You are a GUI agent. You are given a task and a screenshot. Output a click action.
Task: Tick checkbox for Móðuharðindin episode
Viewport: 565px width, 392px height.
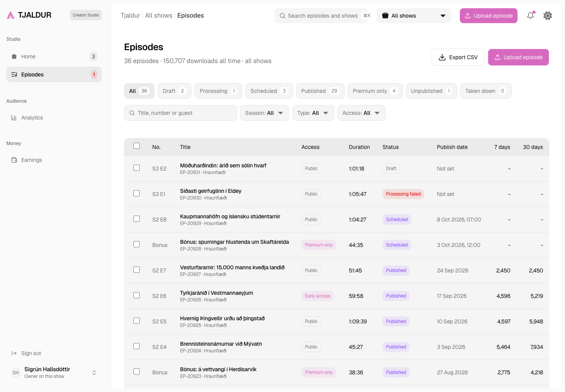pos(137,168)
